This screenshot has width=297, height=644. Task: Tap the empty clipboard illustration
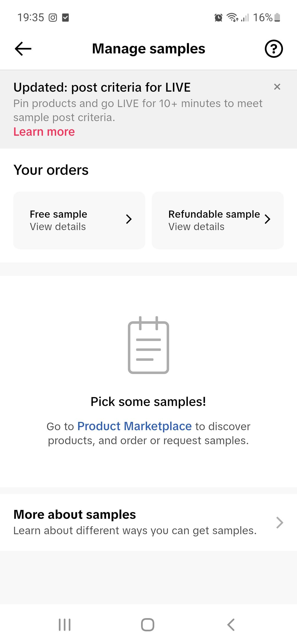point(148,345)
